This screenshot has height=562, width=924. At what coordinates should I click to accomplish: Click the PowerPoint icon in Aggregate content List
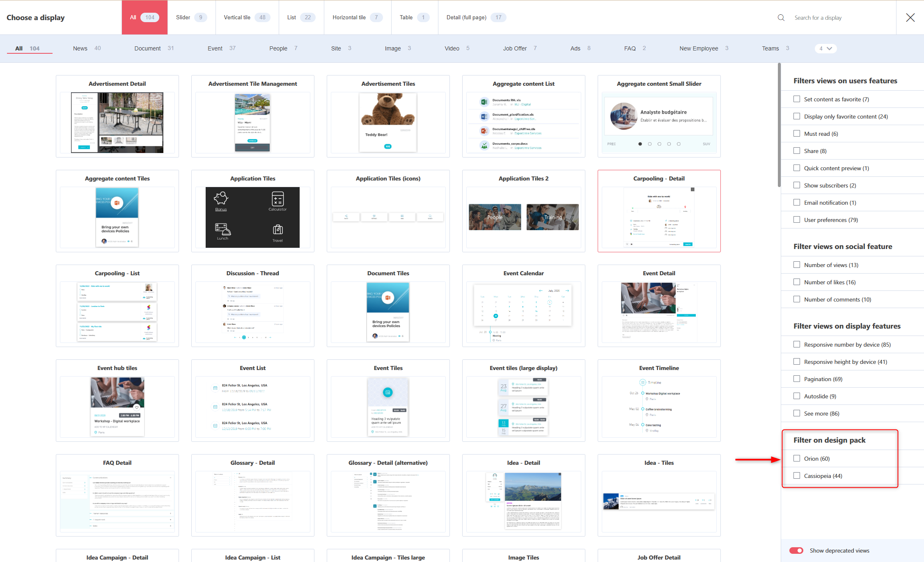point(484,131)
